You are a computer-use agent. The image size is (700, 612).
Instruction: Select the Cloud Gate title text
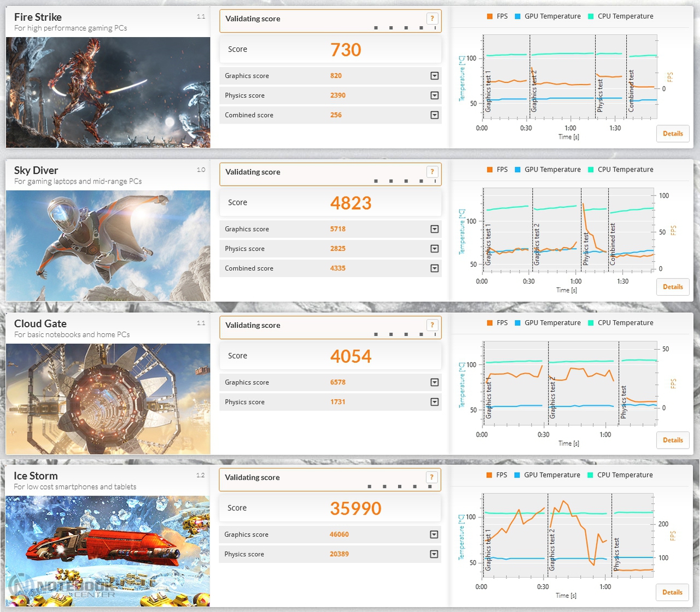pos(40,323)
